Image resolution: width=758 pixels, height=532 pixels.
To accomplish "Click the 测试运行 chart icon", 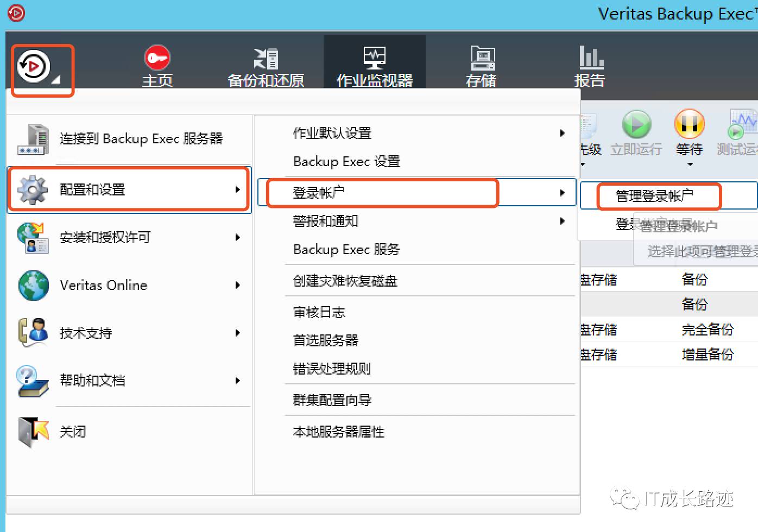I will click(x=743, y=124).
